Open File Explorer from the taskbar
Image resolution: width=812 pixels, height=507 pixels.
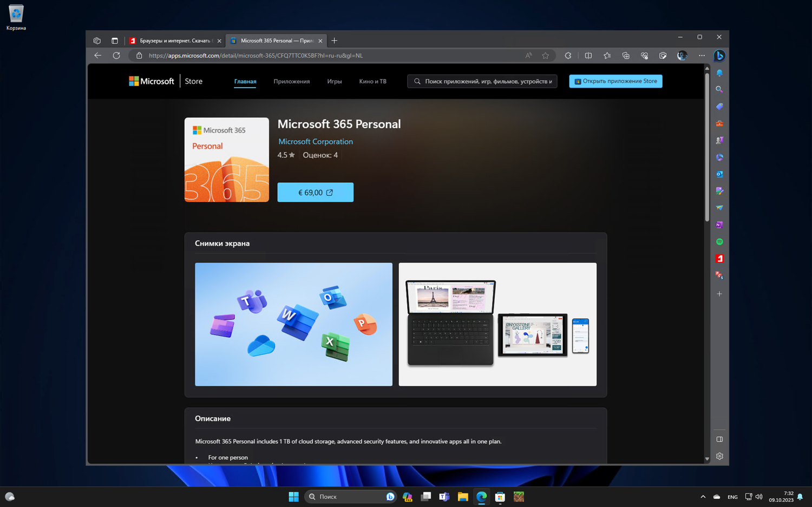[x=463, y=497]
